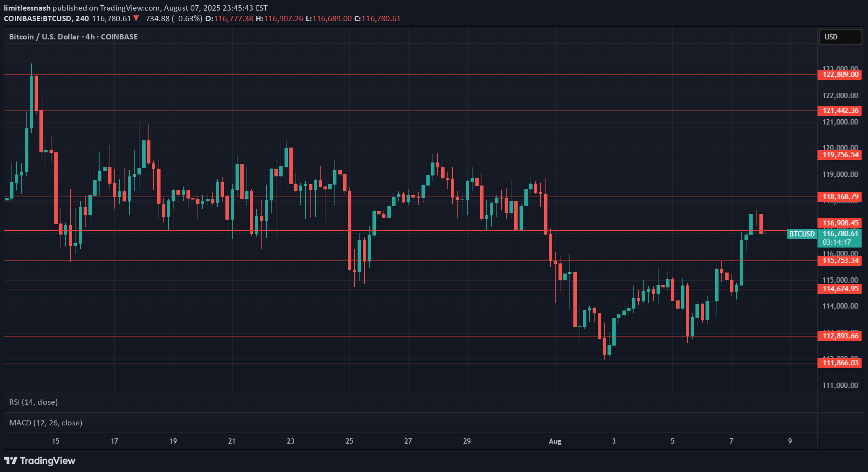
Task: Click the low value L:116,689.00
Action: 329,18
